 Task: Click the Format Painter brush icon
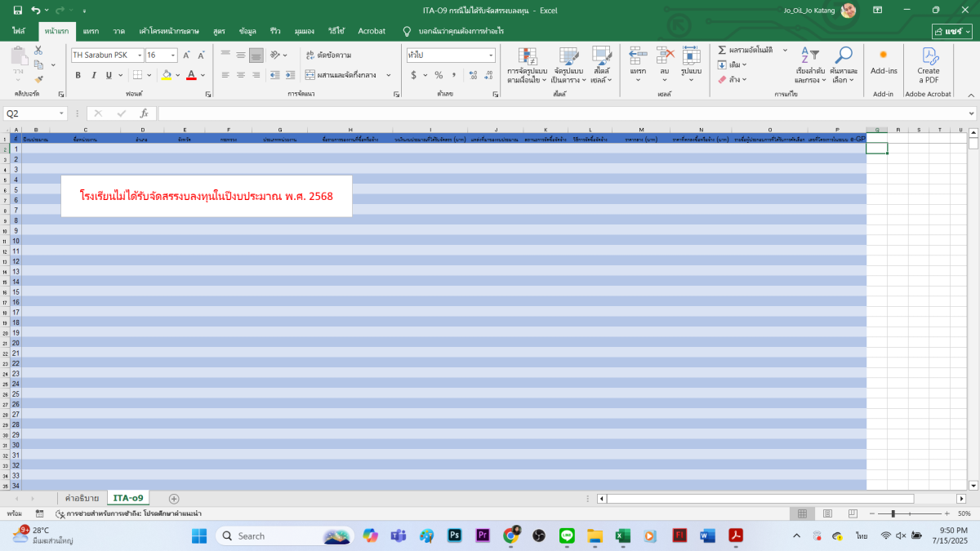click(38, 79)
